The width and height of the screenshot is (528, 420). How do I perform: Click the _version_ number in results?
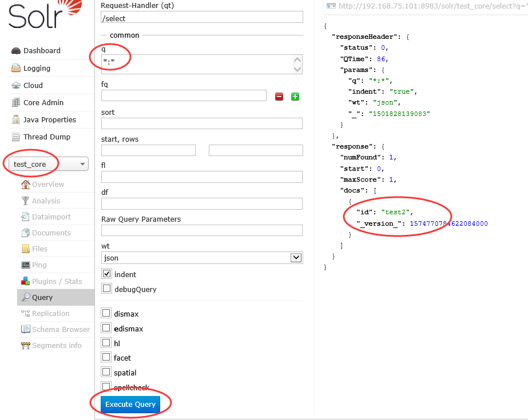click(x=448, y=223)
